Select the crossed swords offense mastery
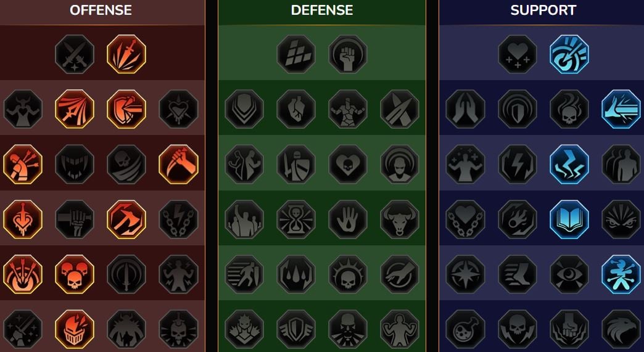 pos(75,54)
